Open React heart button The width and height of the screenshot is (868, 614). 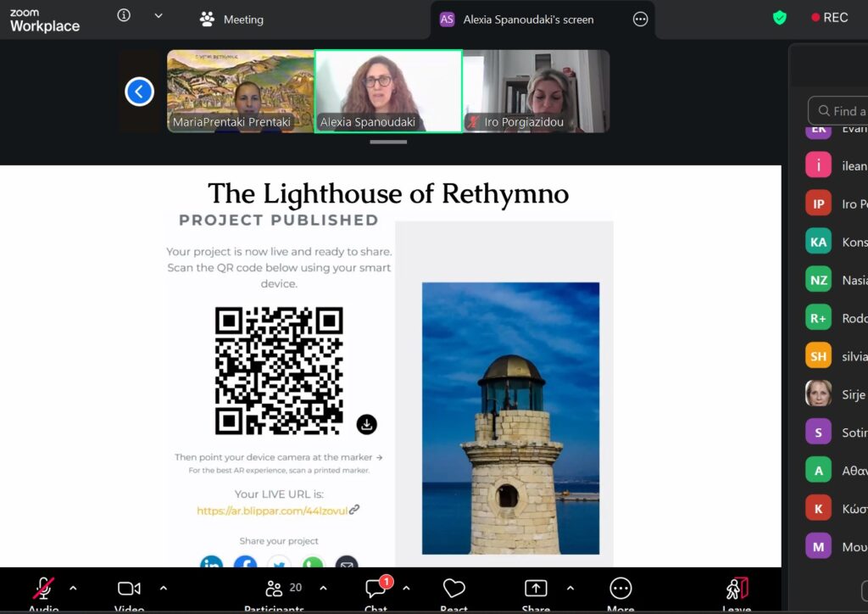454,594
